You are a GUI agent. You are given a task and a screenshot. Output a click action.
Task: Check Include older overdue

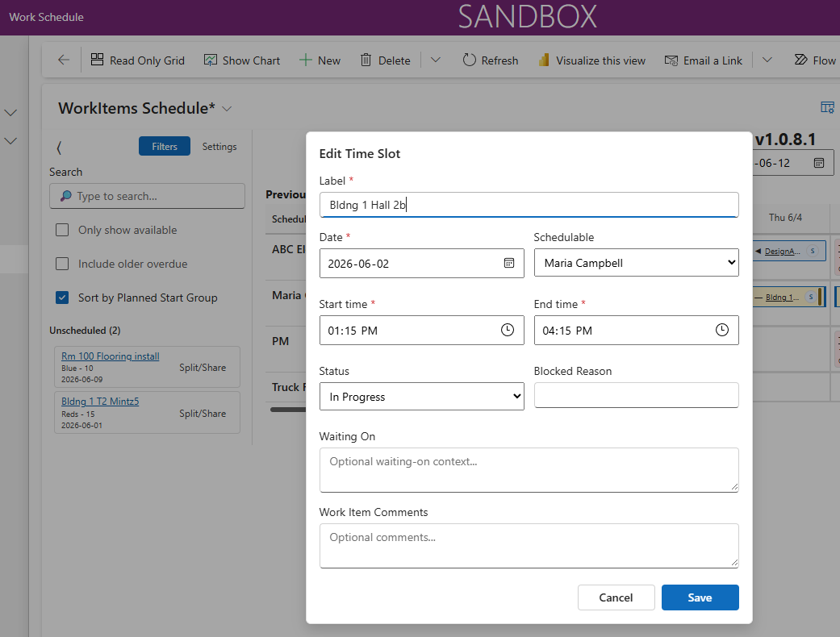[62, 264]
